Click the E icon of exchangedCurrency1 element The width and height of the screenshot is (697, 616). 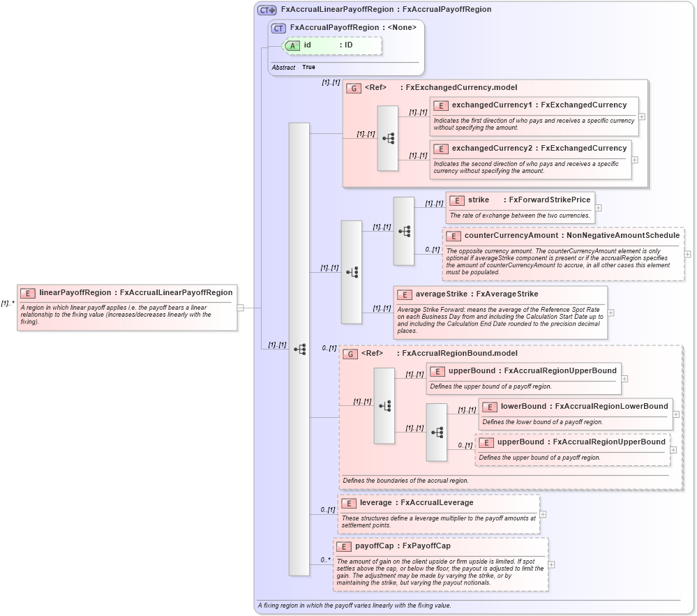pos(441,105)
